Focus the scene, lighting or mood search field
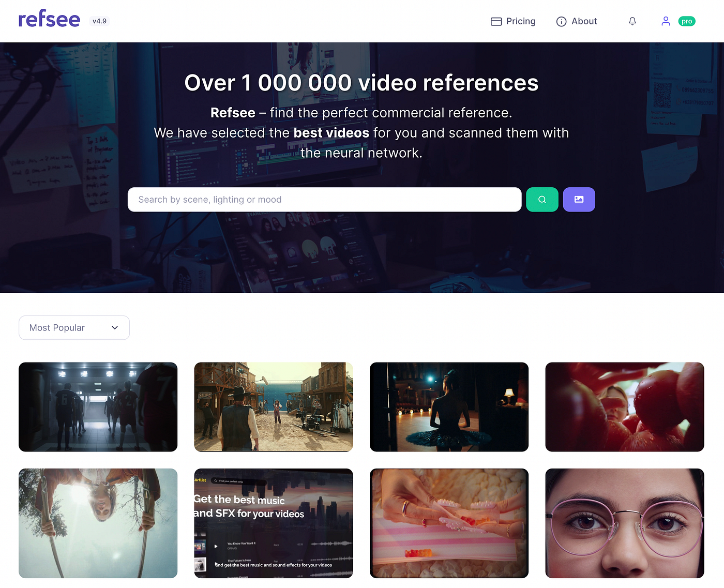The width and height of the screenshot is (724, 588). click(x=325, y=200)
